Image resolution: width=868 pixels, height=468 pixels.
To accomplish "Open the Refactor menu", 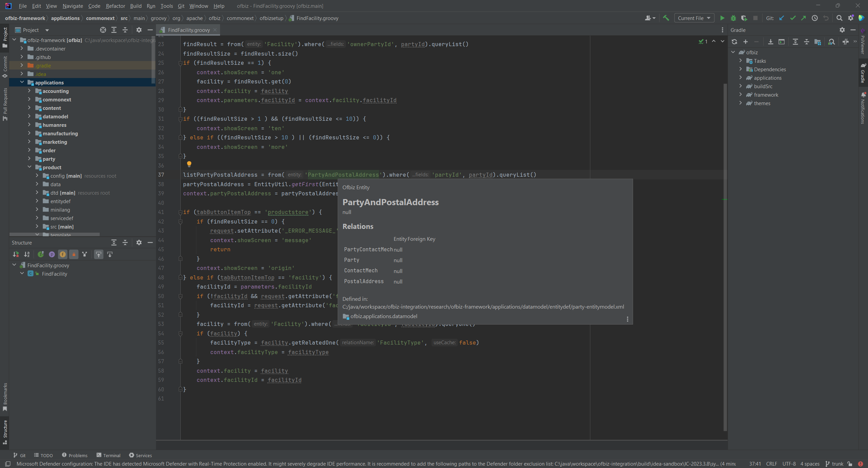I will click(x=115, y=6).
